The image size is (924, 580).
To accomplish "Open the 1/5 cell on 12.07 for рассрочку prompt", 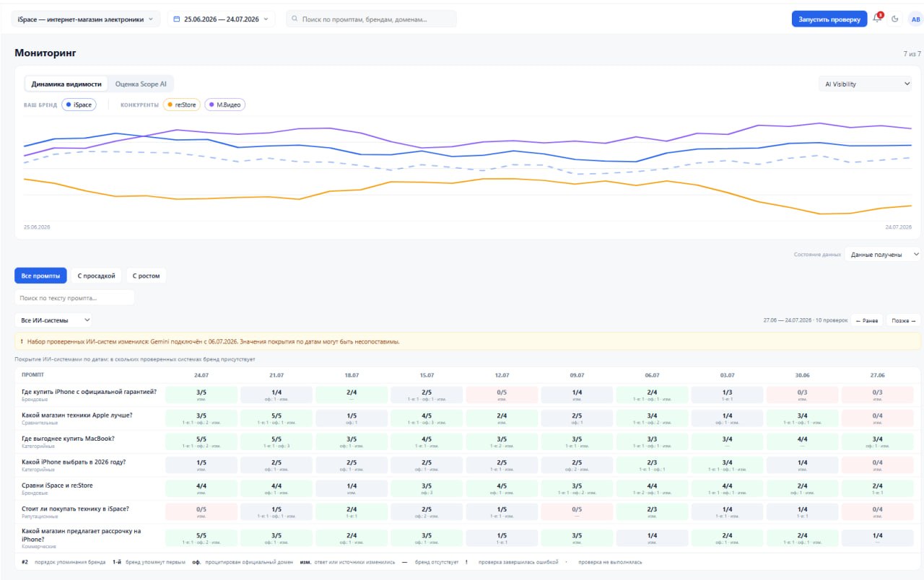I will (x=502, y=539).
